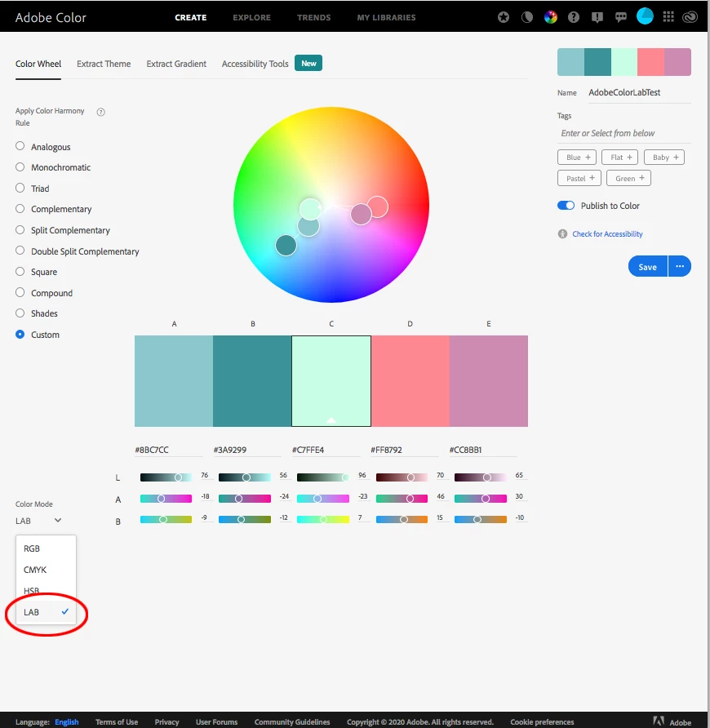Click the hex field #C7FFE4
The height and width of the screenshot is (728, 710).
(326, 450)
